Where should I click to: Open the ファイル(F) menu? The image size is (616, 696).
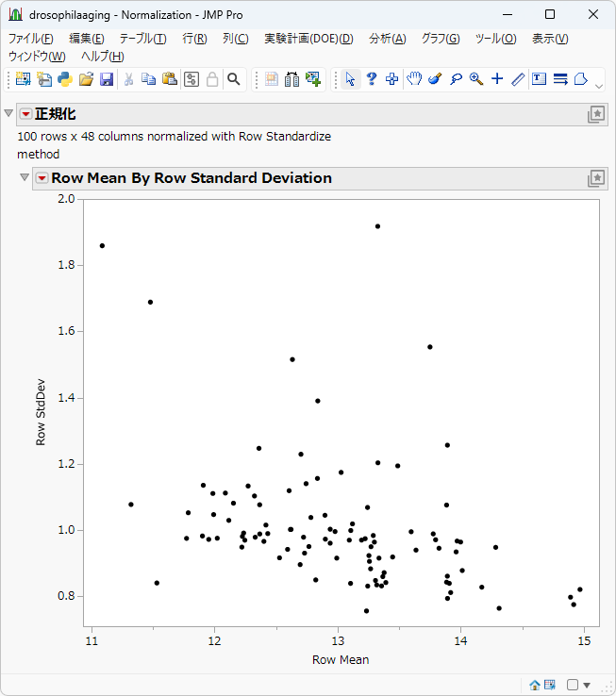(x=31, y=39)
